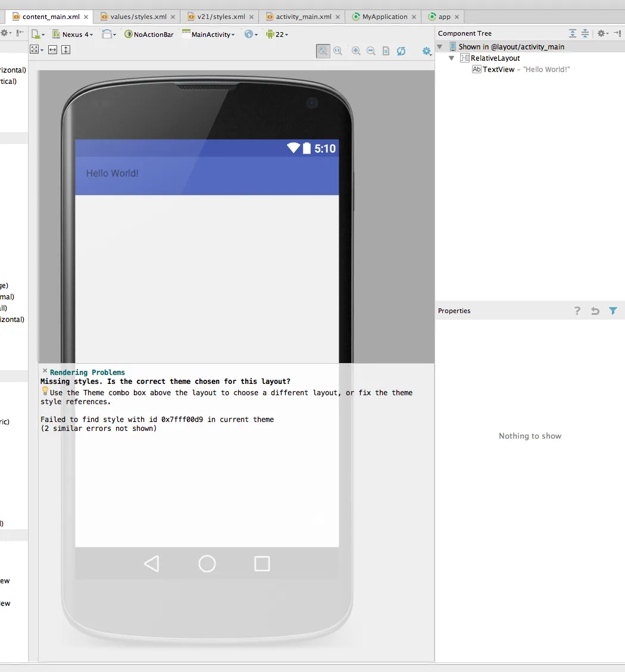
Task: Click the Component Tree panel title
Action: click(x=465, y=33)
